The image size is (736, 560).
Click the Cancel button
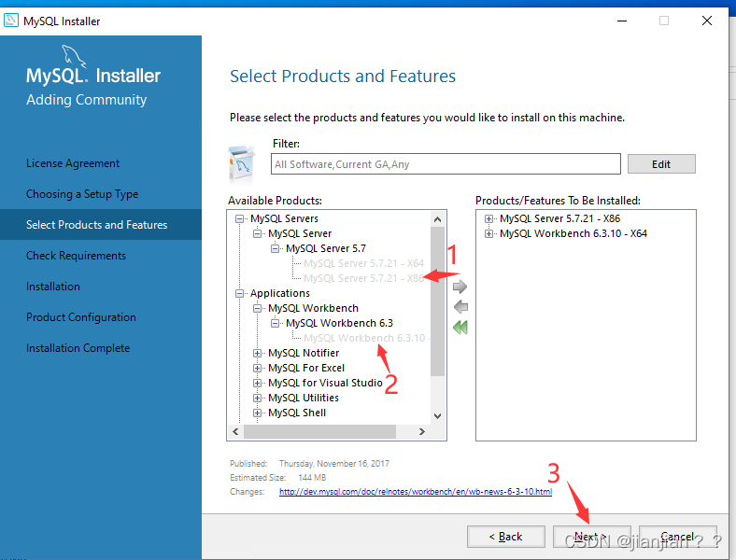(x=678, y=537)
